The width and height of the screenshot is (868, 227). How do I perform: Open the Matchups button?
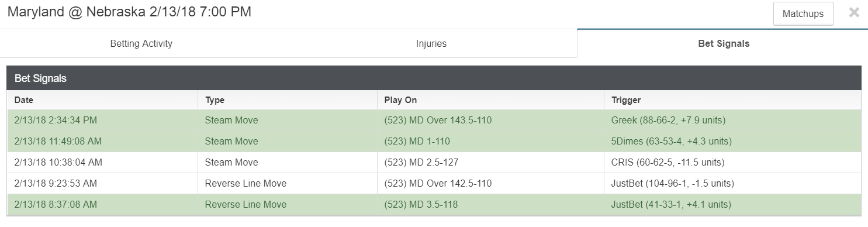803,13
